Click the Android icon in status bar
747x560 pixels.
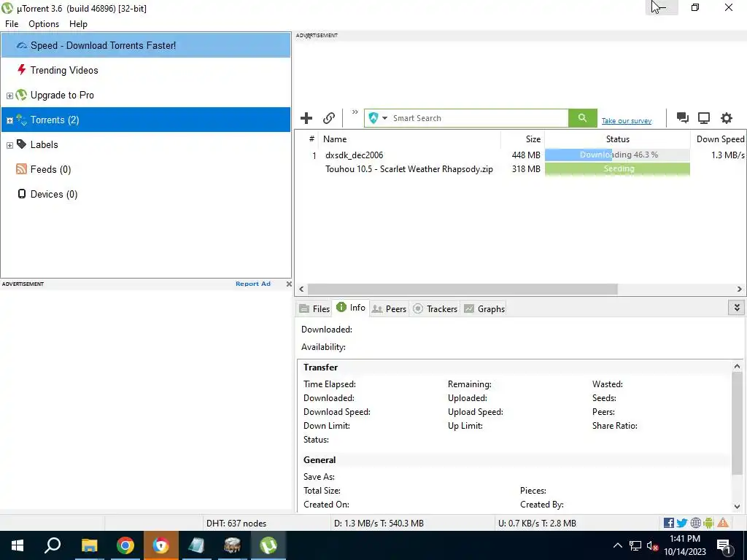(x=708, y=523)
